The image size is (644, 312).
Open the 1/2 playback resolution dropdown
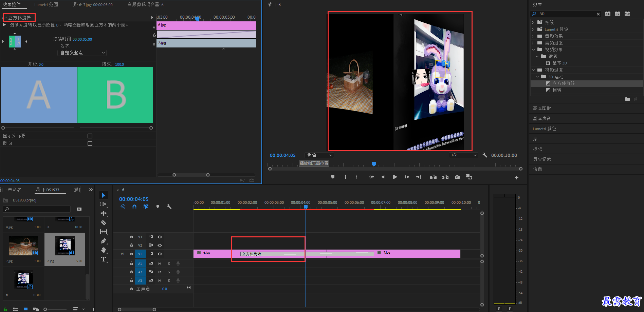[463, 155]
